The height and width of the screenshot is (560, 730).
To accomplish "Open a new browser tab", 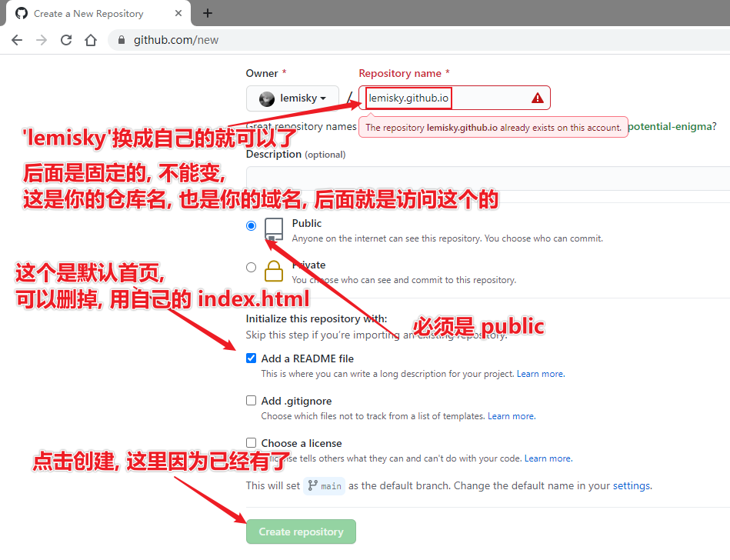I will tap(208, 13).
